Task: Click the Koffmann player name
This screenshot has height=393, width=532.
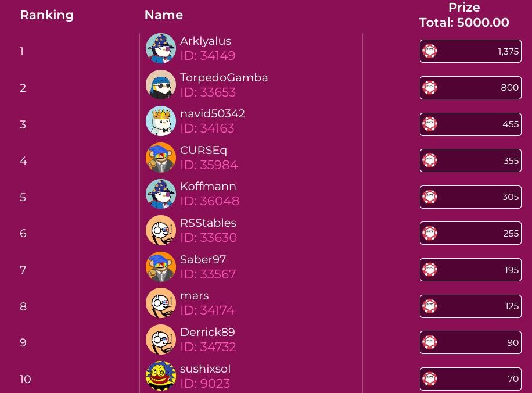Action: [x=208, y=186]
